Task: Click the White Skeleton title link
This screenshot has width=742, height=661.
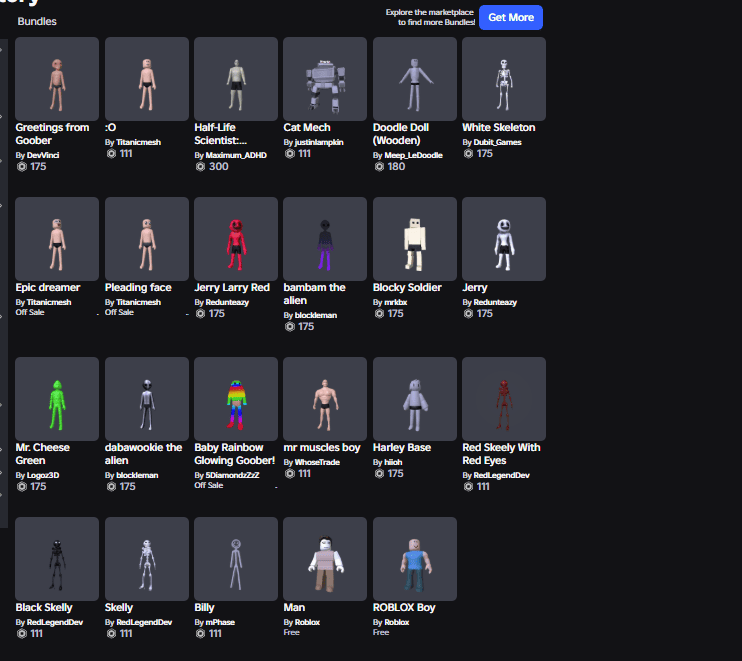Action: tap(499, 128)
